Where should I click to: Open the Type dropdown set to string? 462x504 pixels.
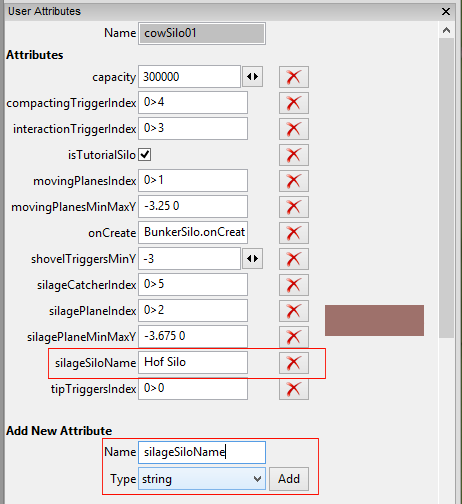(202, 479)
